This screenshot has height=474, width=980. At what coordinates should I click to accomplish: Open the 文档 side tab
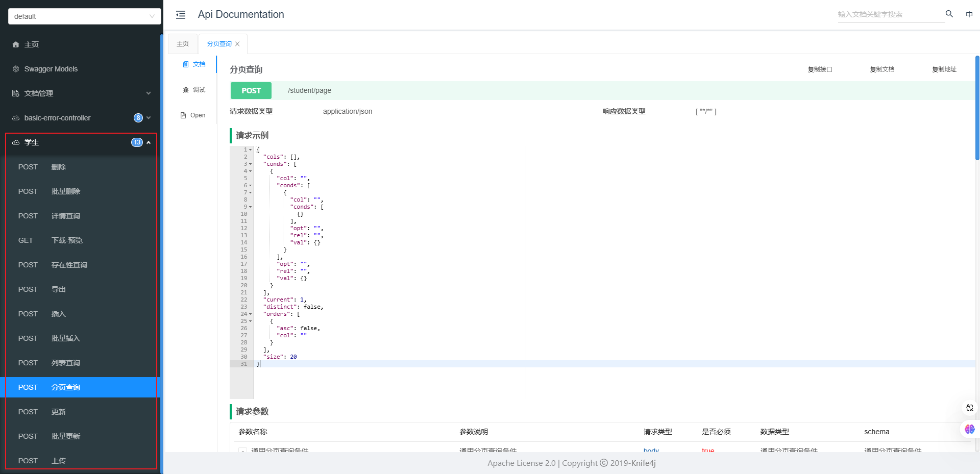tap(194, 64)
